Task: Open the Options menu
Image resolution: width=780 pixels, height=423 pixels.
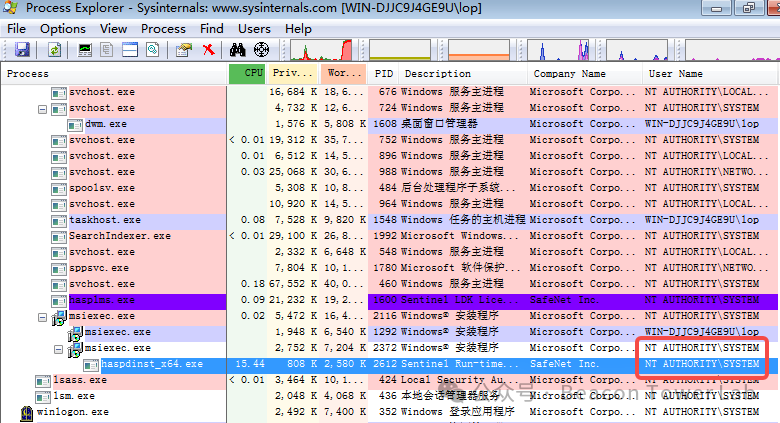Action: [63, 29]
